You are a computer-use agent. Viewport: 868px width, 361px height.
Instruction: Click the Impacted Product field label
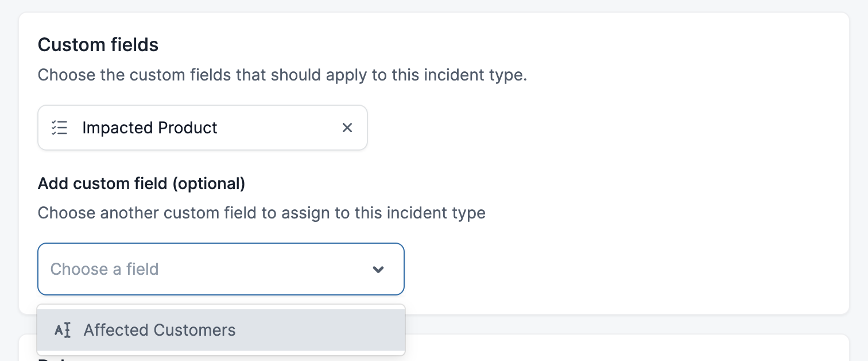(149, 128)
